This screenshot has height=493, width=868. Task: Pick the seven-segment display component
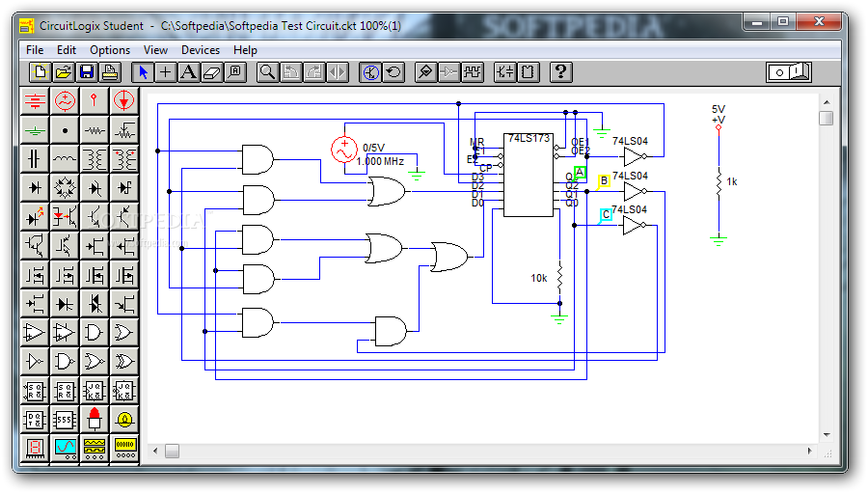[35, 449]
